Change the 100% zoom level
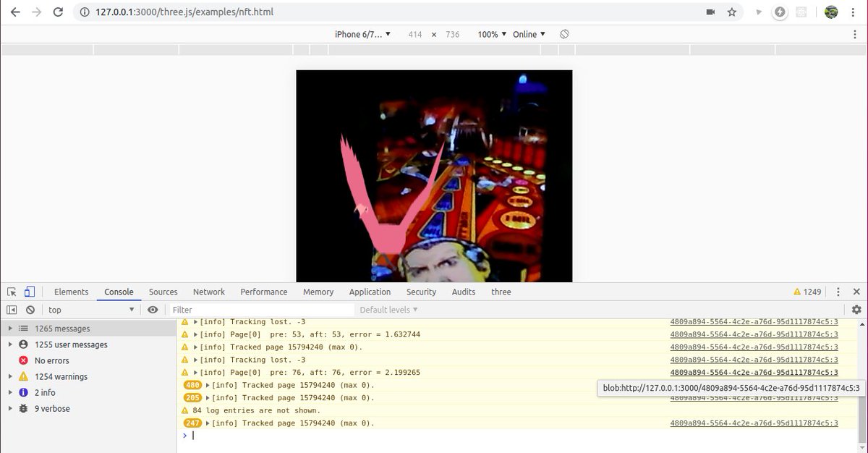The image size is (868, 453). (490, 33)
